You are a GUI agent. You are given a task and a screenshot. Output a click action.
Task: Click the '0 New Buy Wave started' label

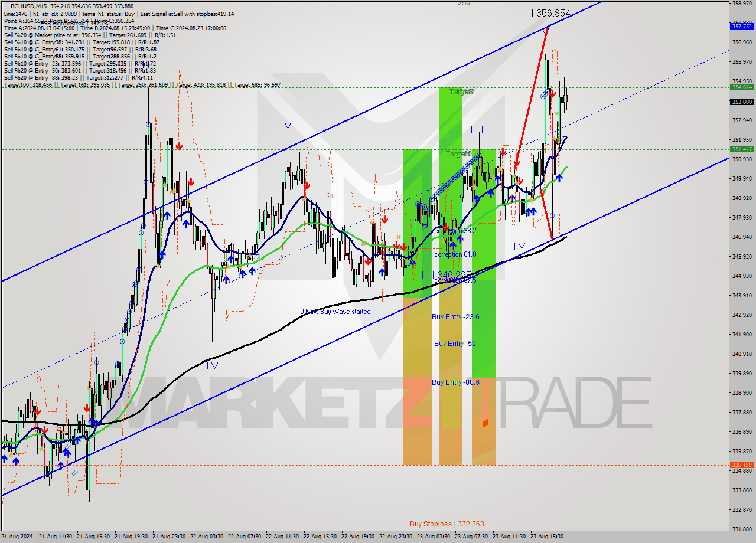click(335, 312)
